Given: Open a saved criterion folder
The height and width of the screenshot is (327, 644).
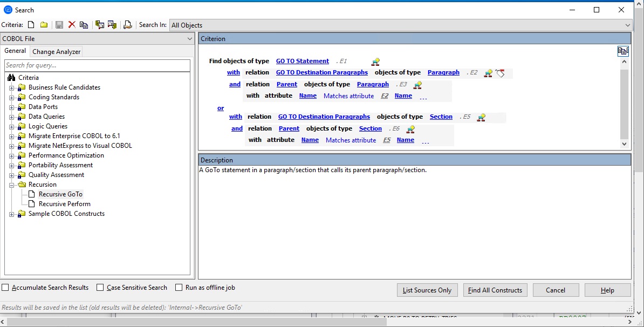Looking at the screenshot, I should click(x=44, y=24).
